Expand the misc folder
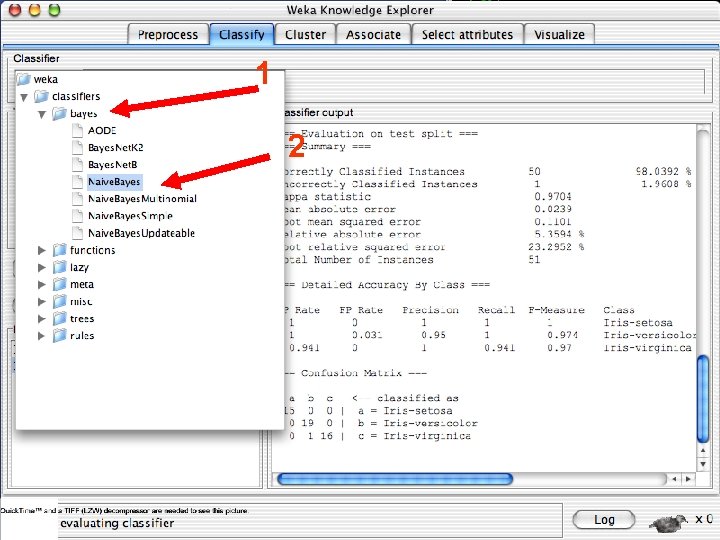Viewport: 720px width, 540px height. [42, 302]
